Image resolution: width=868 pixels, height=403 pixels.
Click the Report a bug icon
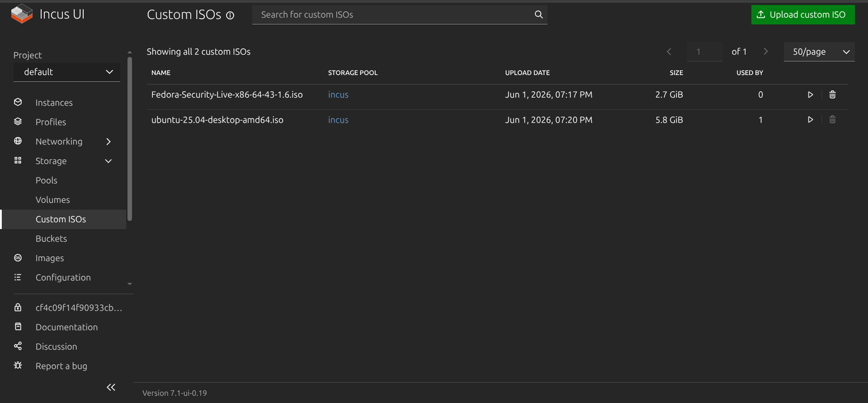(x=18, y=365)
